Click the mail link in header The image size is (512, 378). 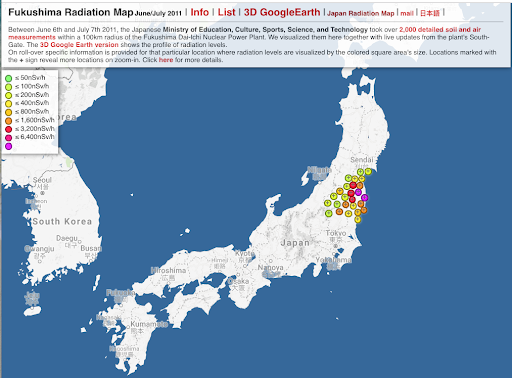pos(407,13)
